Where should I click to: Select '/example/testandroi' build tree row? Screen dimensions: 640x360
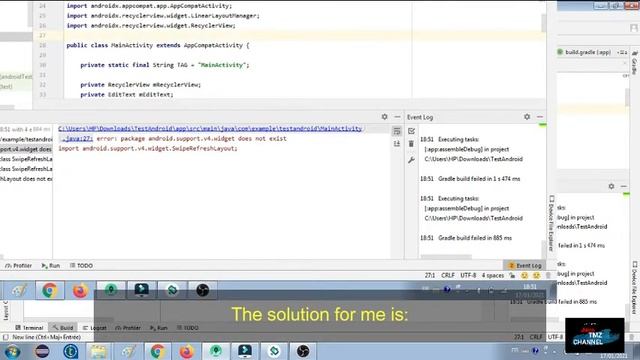pyautogui.click(x=26, y=140)
